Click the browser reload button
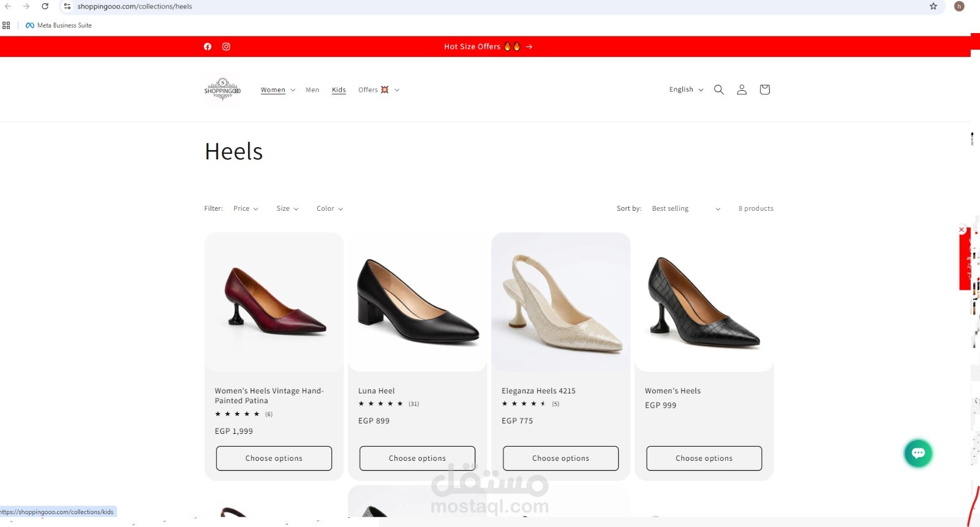This screenshot has width=980, height=527. 45,6
